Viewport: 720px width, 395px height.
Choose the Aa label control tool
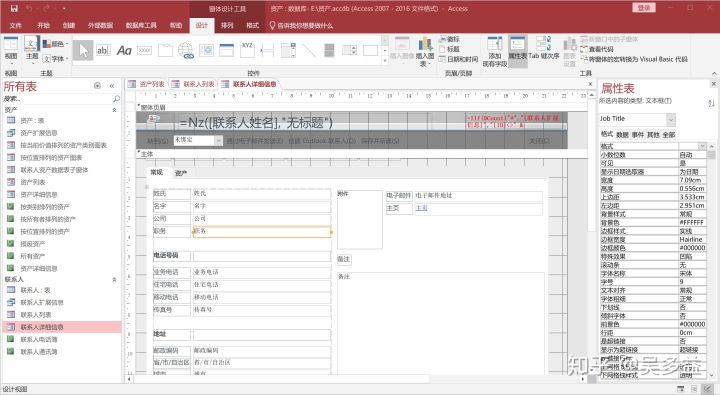coord(124,50)
